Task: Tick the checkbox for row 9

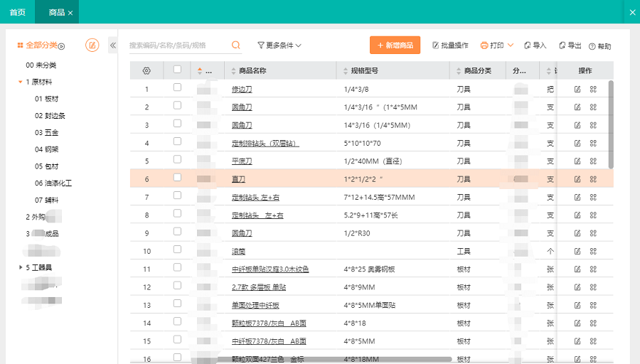Action: point(177,232)
